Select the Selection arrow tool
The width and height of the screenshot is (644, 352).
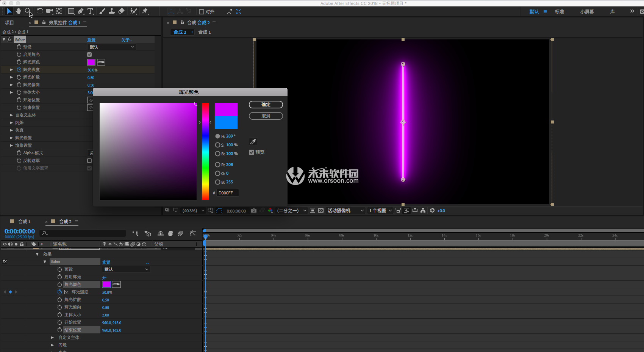pos(9,11)
